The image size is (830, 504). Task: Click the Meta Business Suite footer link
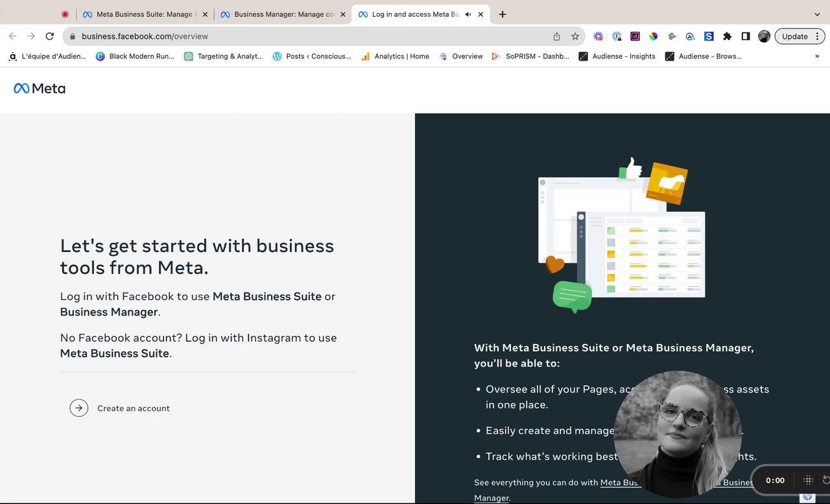(x=621, y=482)
